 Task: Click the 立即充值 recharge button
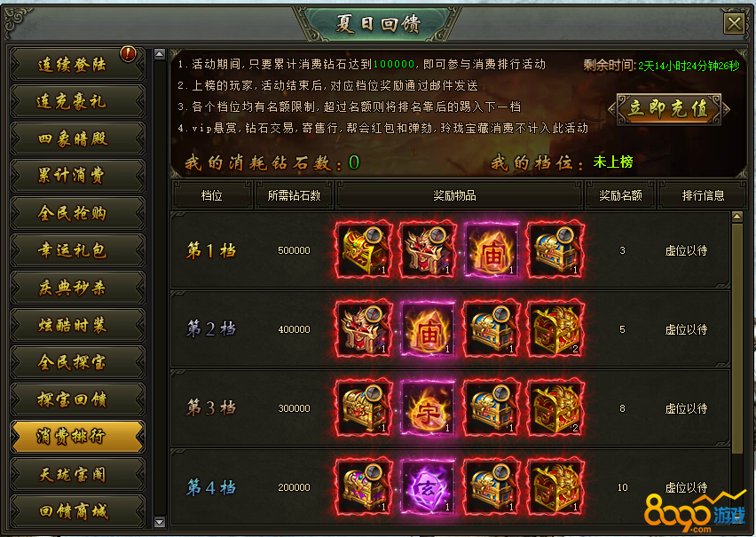[669, 109]
